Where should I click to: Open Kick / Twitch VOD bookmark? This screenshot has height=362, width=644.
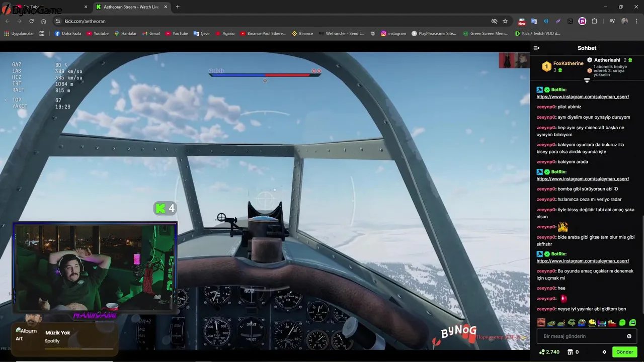pyautogui.click(x=537, y=34)
